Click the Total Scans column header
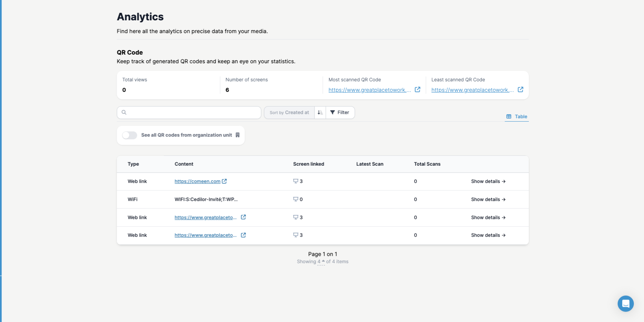This screenshot has width=644, height=322. [x=427, y=164]
